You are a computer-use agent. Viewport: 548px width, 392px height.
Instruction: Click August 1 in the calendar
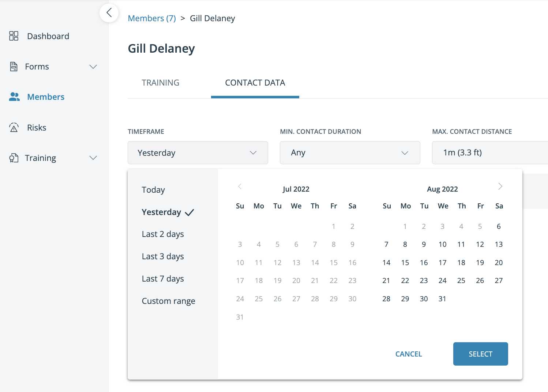click(405, 226)
